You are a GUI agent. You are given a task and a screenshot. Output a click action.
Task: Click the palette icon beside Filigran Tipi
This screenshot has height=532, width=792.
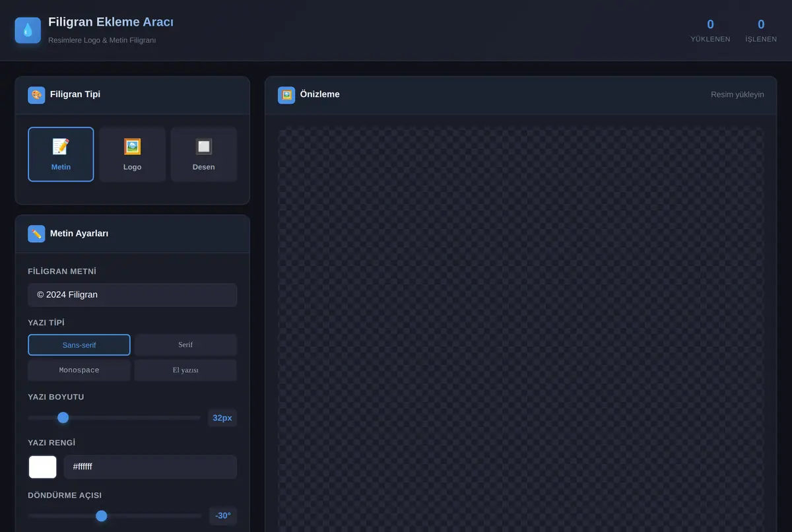tap(36, 95)
